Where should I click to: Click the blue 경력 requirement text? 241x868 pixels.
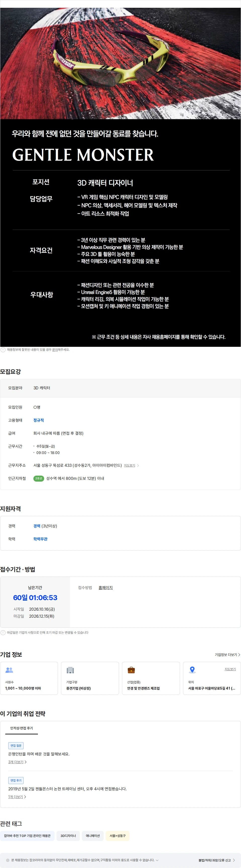click(x=37, y=526)
